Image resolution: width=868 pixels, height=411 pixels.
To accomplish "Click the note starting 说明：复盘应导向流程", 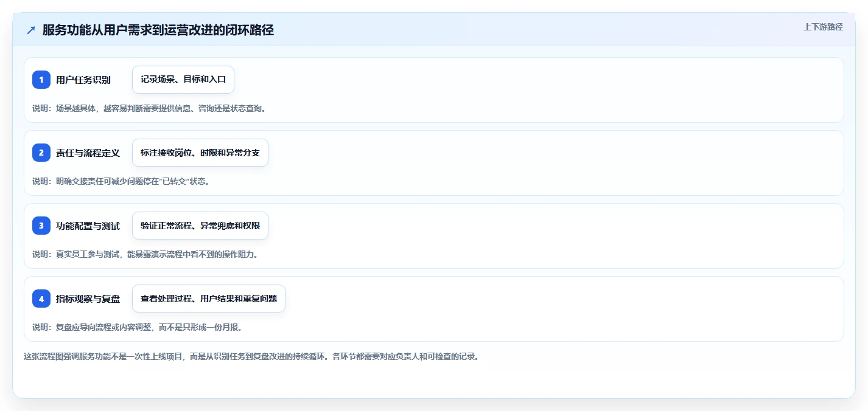I will pos(138,327).
